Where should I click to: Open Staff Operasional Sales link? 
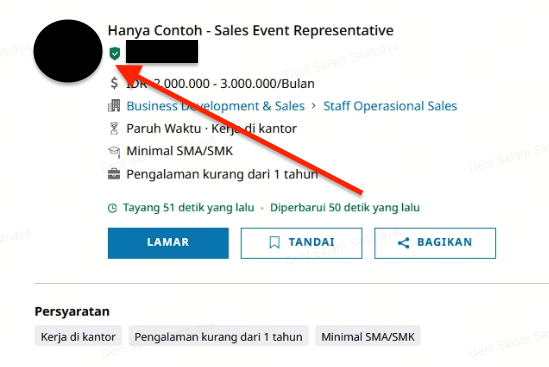pyautogui.click(x=390, y=106)
